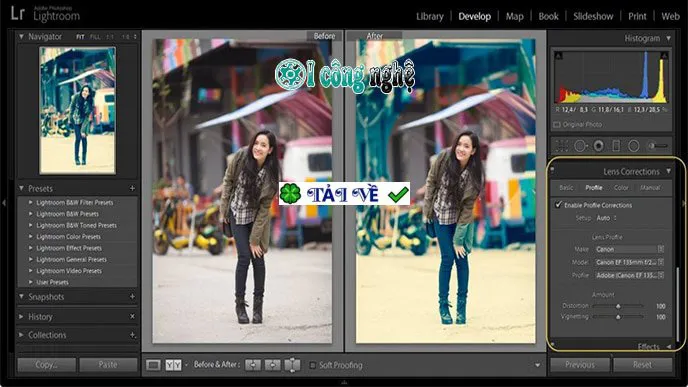The image size is (688, 387).
Task: Expand the Collections panel
Action: [21, 335]
